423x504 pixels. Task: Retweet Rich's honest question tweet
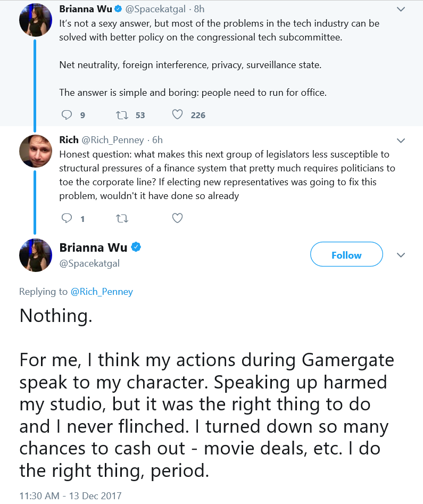click(122, 219)
